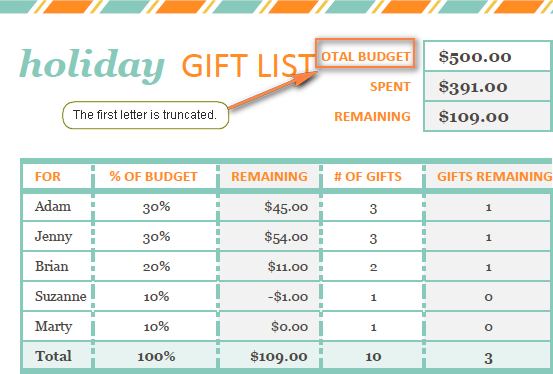Click the SPENT label
This screenshot has height=374, width=553.
tap(390, 86)
